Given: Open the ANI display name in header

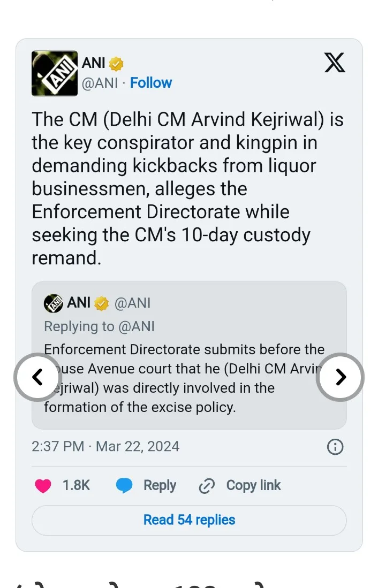Looking at the screenshot, I should (x=94, y=63).
